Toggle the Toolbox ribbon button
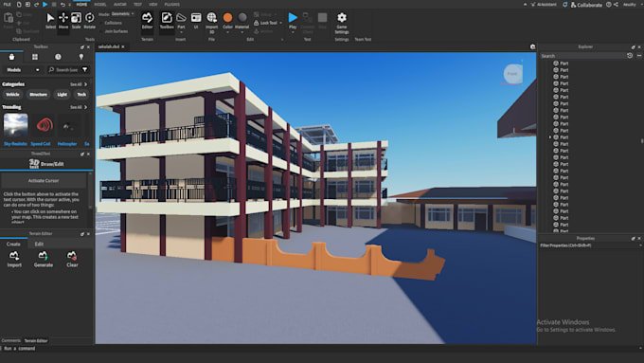 (167, 21)
